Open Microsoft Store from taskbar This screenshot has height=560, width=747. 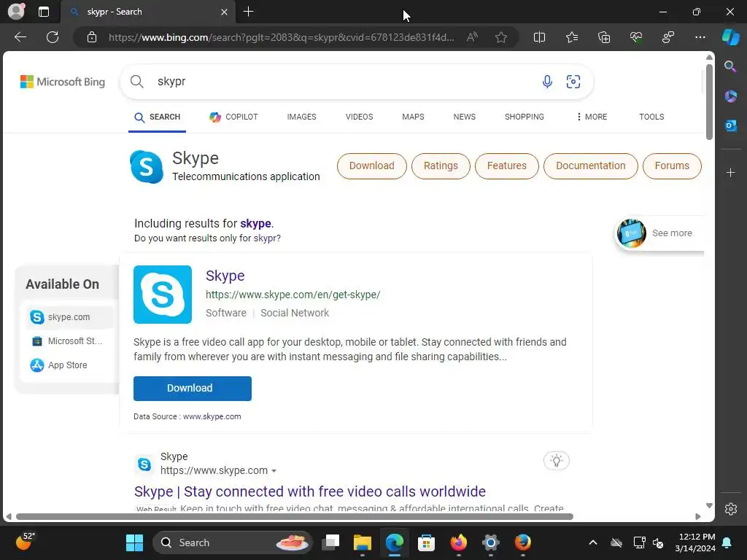click(426, 542)
